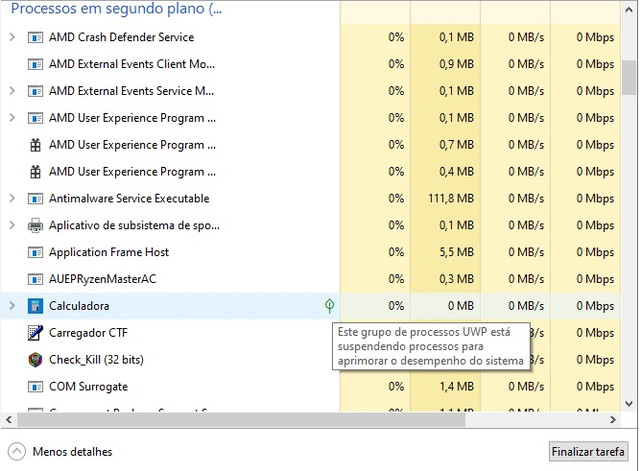Click the vertical scrollbar up arrow
Viewport: 640px width, 471px height.
point(629,10)
